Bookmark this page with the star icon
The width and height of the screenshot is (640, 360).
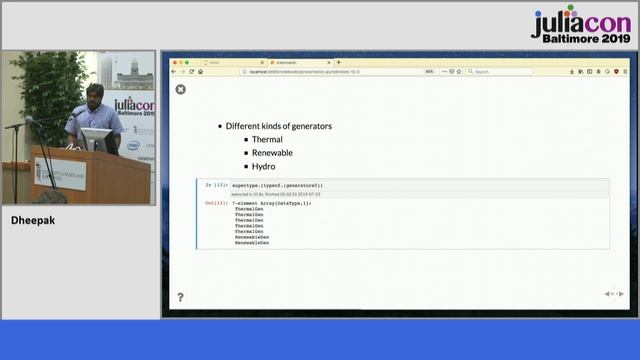(459, 71)
